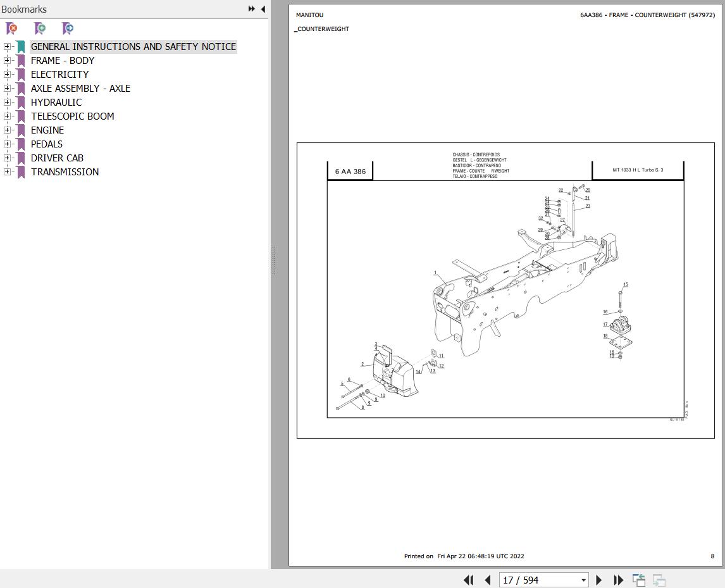725x588 pixels.
Task: Click the previous view icon
Action: click(x=638, y=580)
